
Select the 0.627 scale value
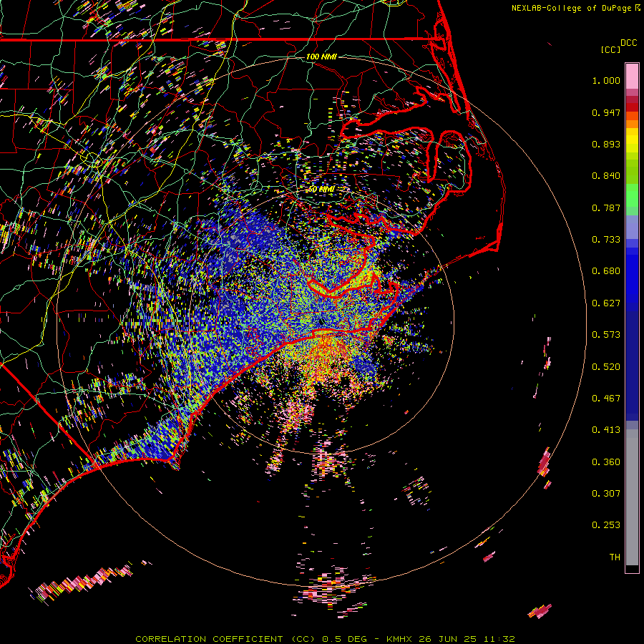[x=606, y=303]
